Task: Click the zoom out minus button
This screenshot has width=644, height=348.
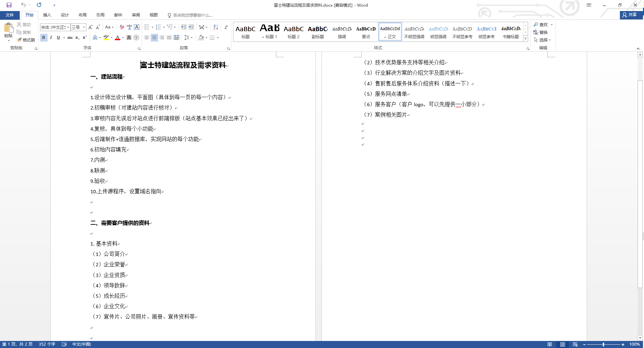Action: (x=584, y=344)
